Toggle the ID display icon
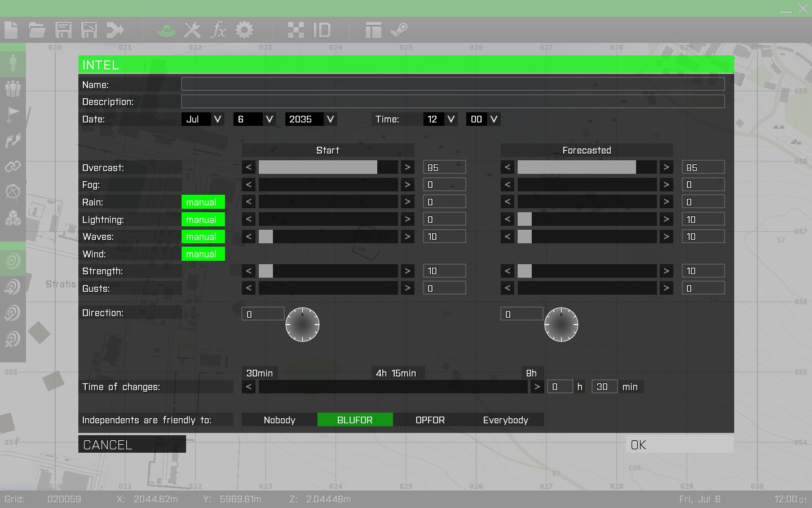 [x=322, y=30]
